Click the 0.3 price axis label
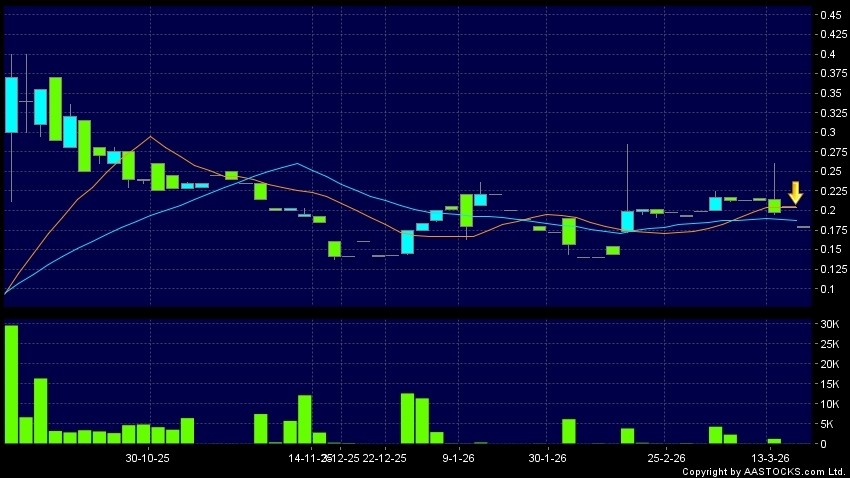 pos(829,132)
